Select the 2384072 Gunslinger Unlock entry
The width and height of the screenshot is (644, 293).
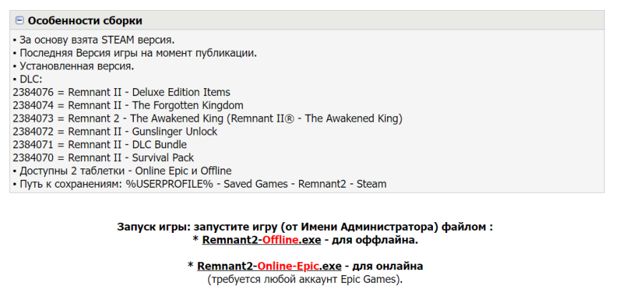pyautogui.click(x=115, y=132)
